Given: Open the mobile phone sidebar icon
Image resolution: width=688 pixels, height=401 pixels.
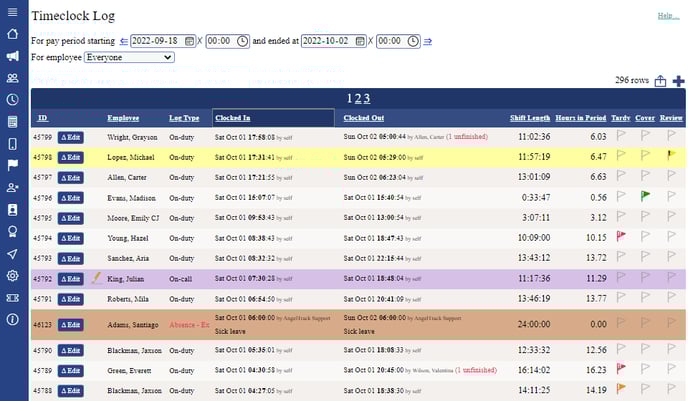Looking at the screenshot, I should click(13, 144).
